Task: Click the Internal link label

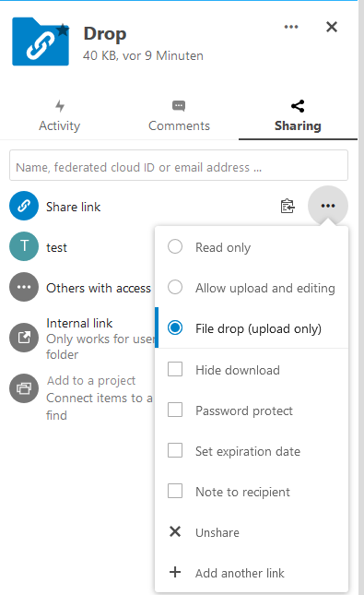Action: [x=79, y=323]
